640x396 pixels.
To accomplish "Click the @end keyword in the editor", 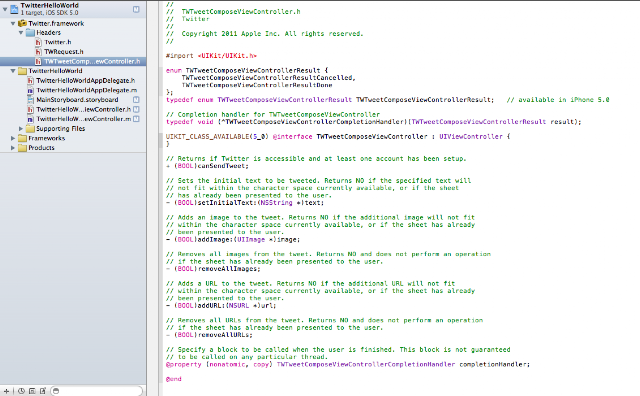I will 173,379.
